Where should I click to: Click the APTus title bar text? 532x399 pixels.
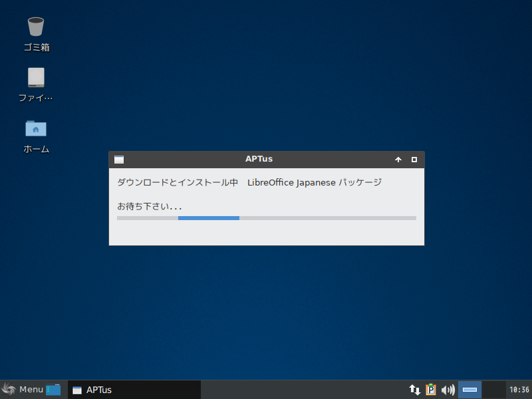pyautogui.click(x=259, y=159)
